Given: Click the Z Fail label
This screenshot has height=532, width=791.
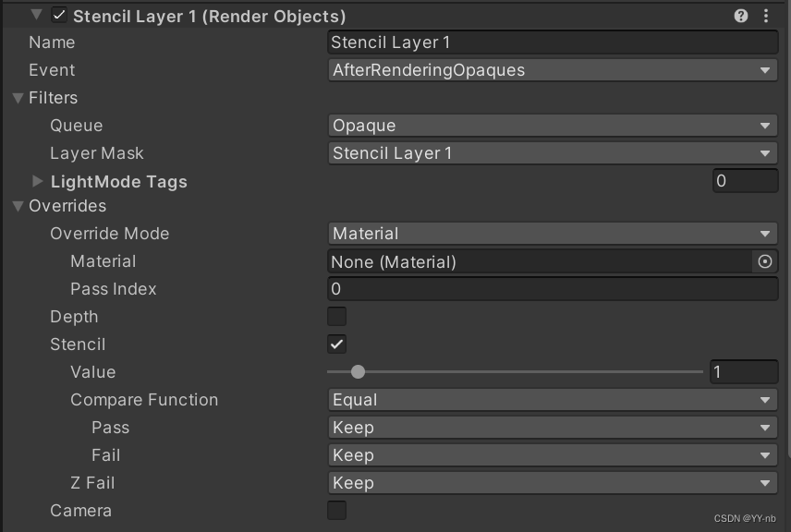Looking at the screenshot, I should [x=92, y=483].
